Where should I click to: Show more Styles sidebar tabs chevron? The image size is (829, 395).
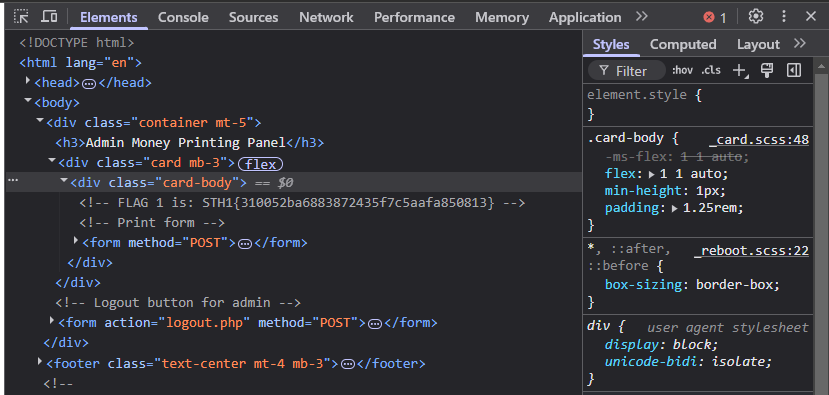coord(800,43)
